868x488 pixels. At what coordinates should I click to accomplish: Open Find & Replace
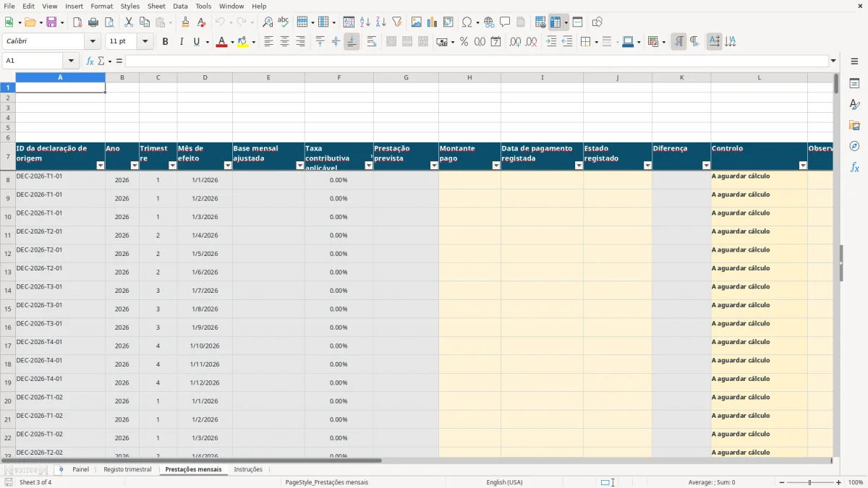(268, 22)
